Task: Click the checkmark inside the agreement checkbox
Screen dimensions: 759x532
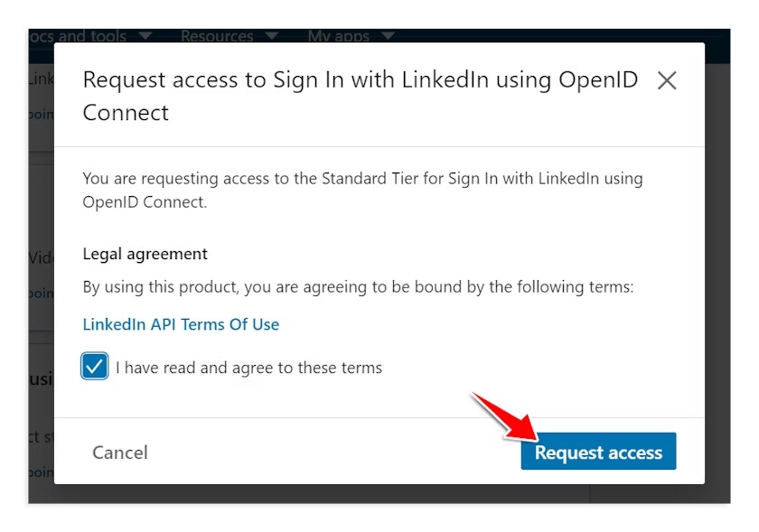Action: (x=94, y=368)
